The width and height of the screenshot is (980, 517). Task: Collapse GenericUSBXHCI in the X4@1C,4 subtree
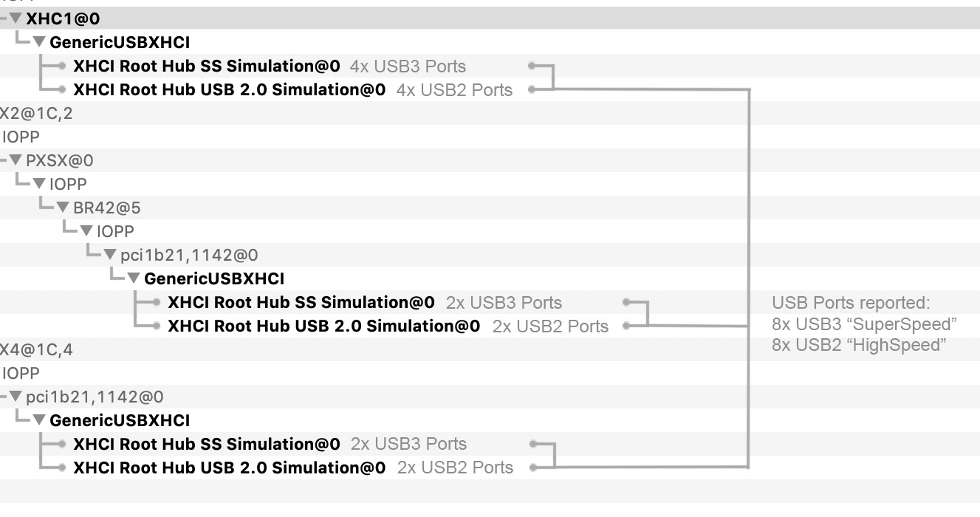pyautogui.click(x=40, y=421)
